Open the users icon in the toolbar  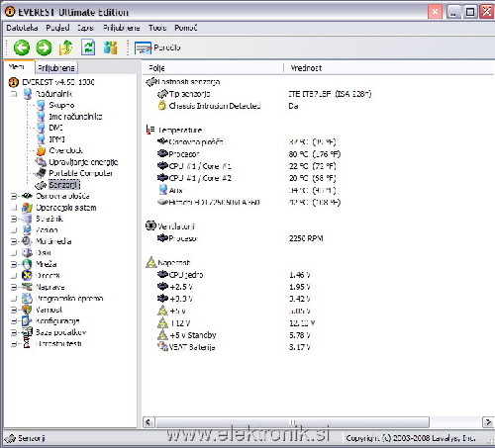coord(111,47)
